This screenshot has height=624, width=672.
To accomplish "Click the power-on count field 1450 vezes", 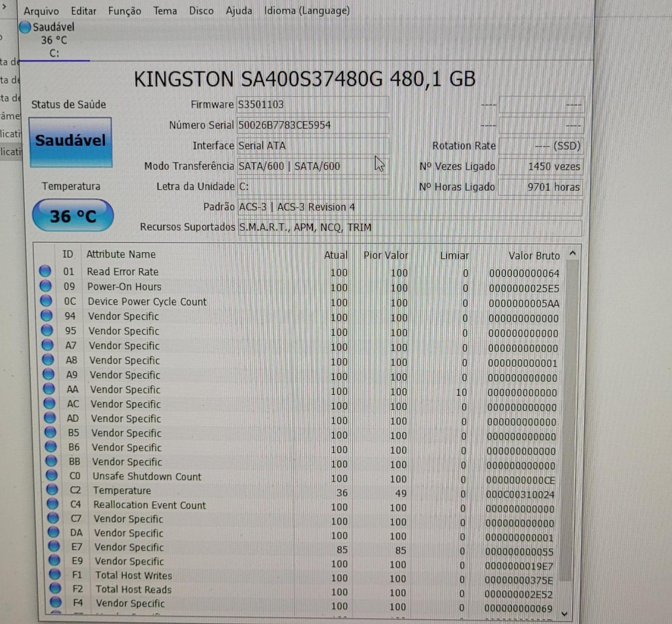I will click(541, 166).
